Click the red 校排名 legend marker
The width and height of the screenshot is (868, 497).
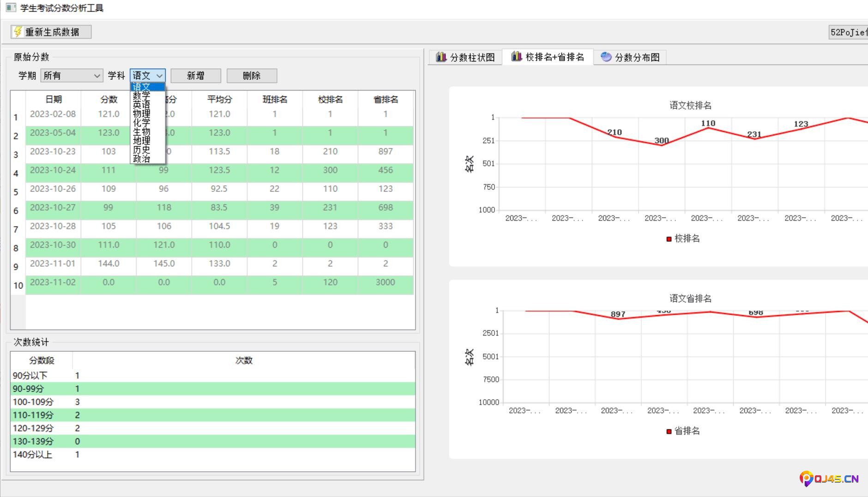point(669,239)
